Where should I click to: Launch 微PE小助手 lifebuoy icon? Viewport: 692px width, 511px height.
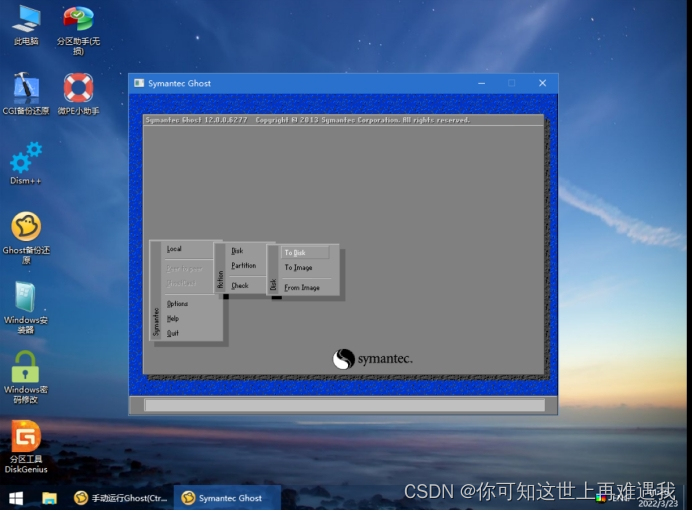78,94
